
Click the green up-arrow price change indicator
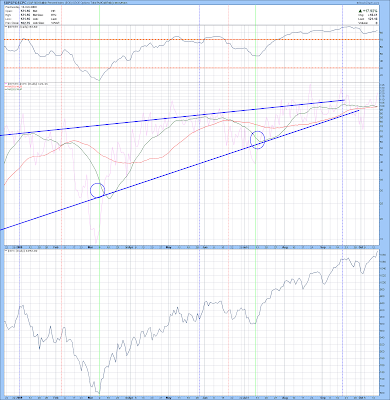point(367,11)
